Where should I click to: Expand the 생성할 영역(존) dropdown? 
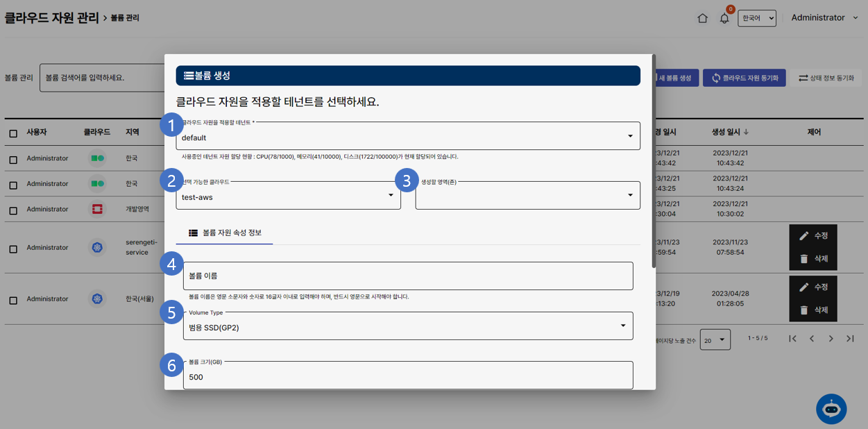pyautogui.click(x=527, y=196)
